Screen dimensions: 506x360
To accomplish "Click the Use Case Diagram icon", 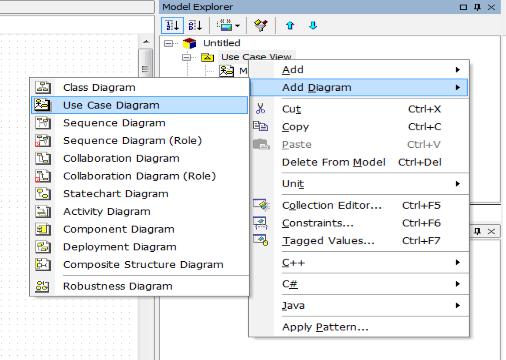I will (x=43, y=105).
